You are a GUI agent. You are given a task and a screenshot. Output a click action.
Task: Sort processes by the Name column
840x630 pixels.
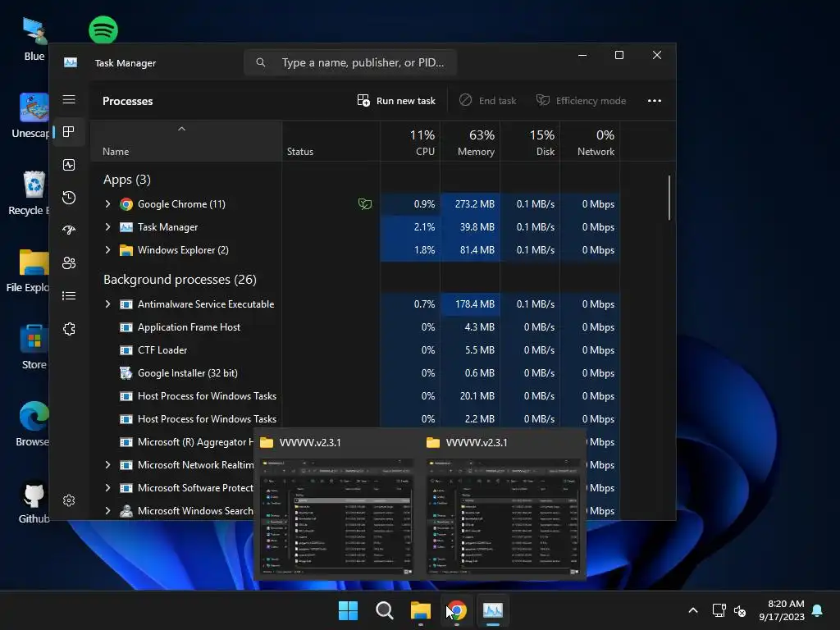pos(186,142)
